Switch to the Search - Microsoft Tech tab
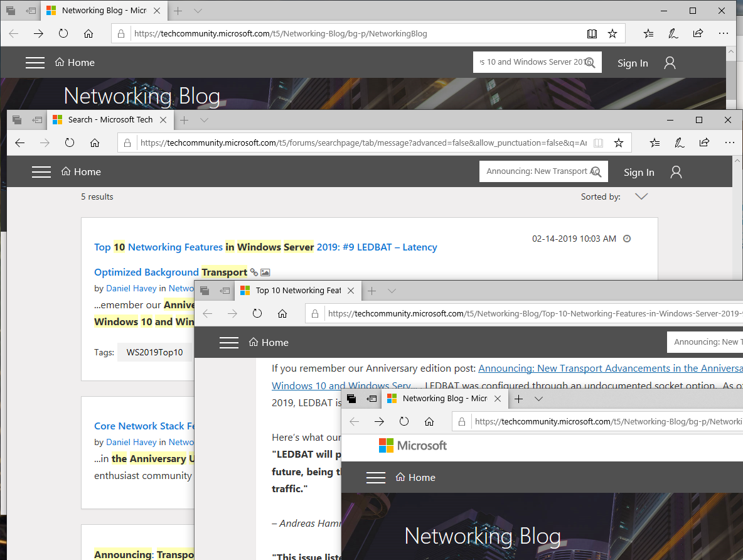This screenshot has height=560, width=743. click(110, 119)
